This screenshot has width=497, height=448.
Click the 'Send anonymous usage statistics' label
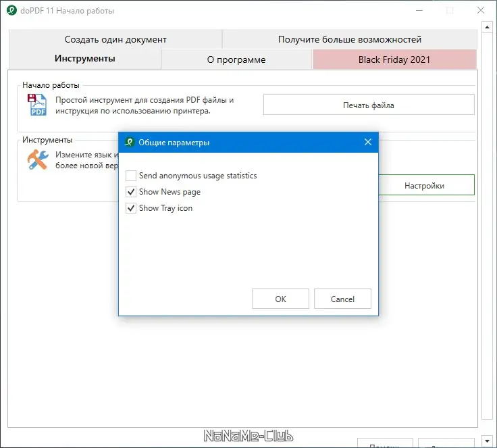(198, 176)
